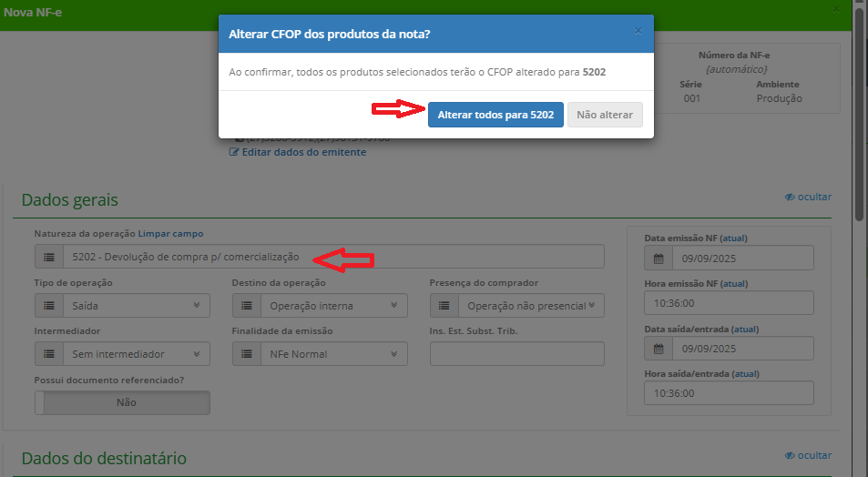Hide Dados do destinatário section via ocultar

point(808,455)
